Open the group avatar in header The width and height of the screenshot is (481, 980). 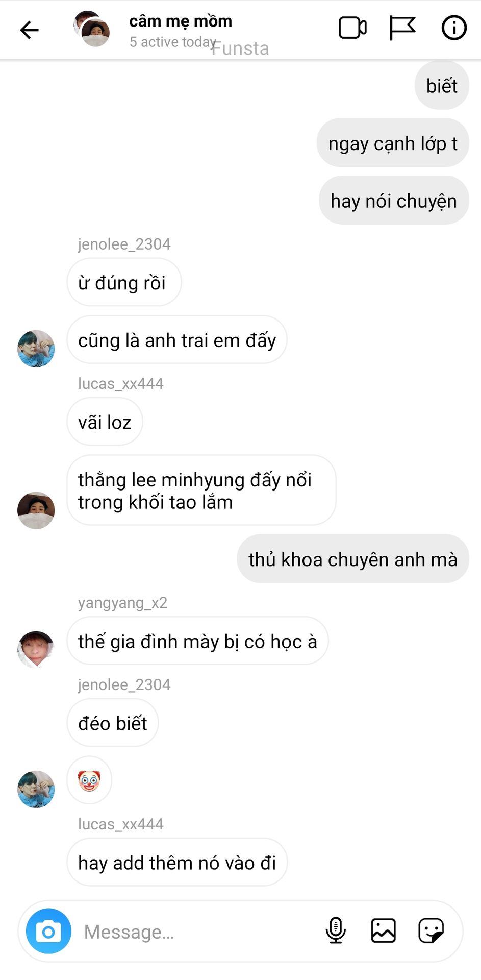coord(92,29)
